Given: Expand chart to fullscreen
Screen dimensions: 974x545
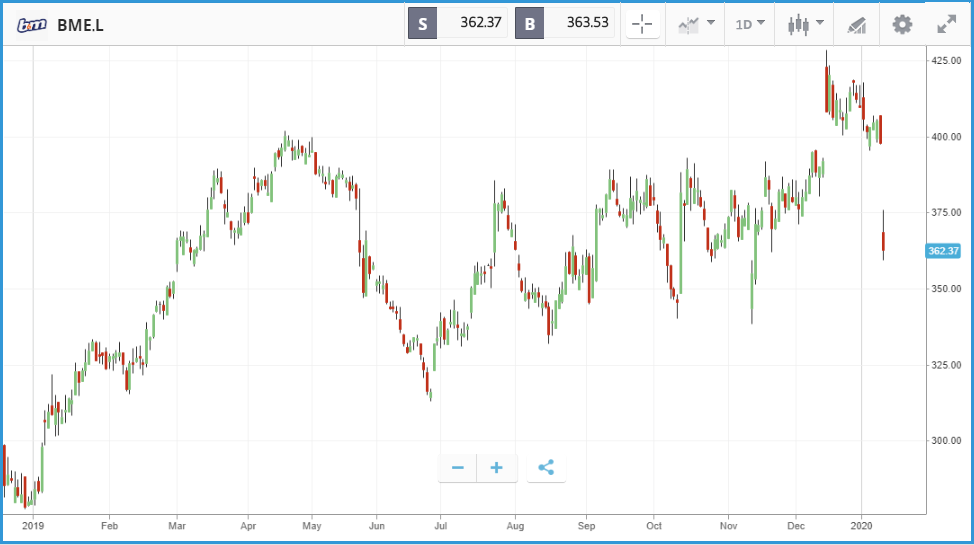Looking at the screenshot, I should [x=947, y=25].
